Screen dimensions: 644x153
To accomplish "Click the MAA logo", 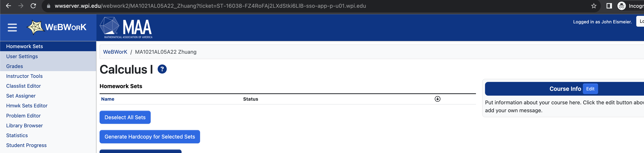I will (x=125, y=27).
